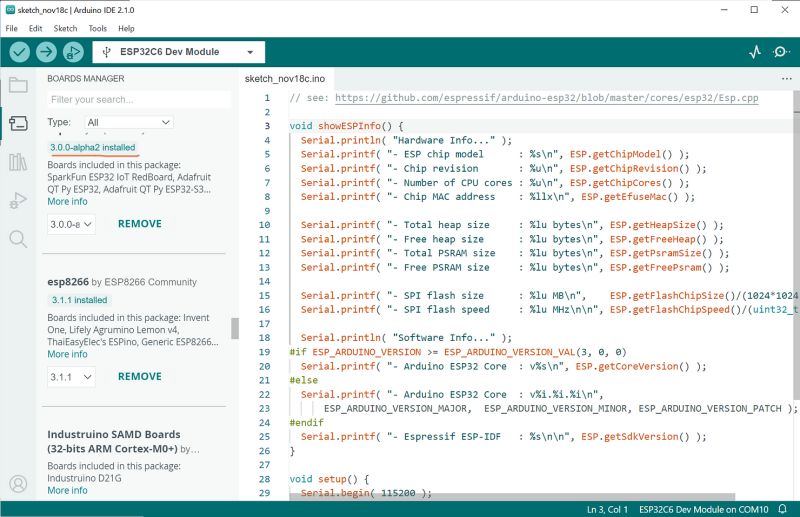Open More info under SparkFun ESP32 boards
Screen dimensions: 800x517
67,202
